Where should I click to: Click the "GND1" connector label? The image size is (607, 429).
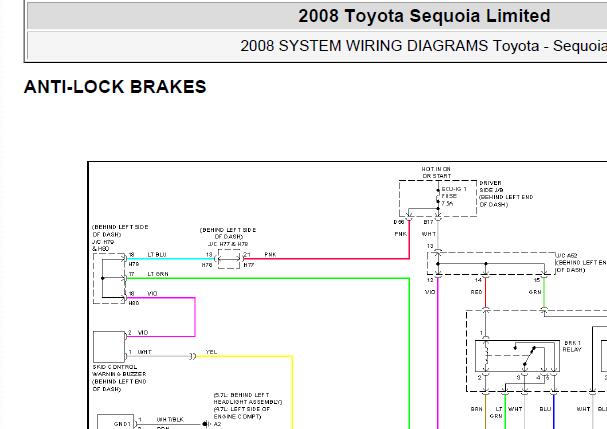(122, 424)
